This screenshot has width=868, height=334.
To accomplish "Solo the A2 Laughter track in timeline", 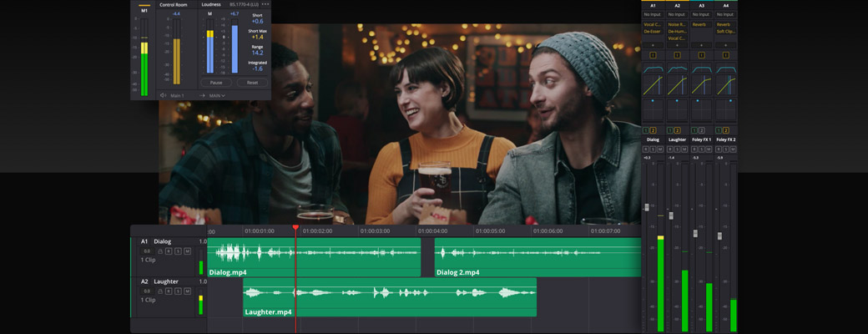I will pyautogui.click(x=178, y=291).
